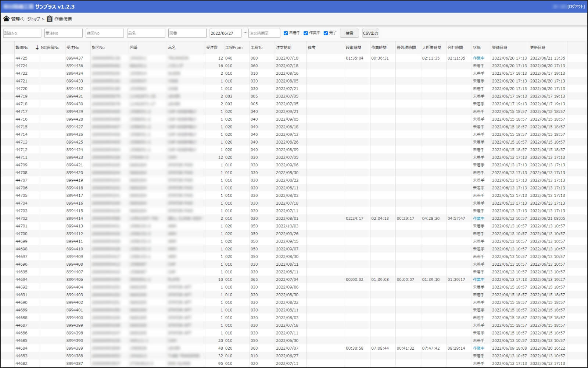
Task: Click the 注文納期至 end date field
Action: pyautogui.click(x=264, y=33)
